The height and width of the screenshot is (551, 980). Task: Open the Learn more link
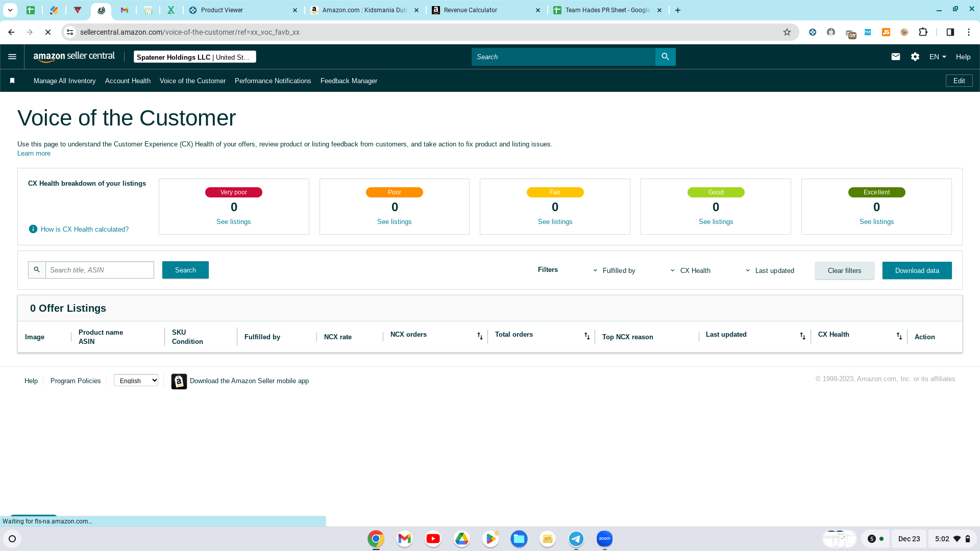click(x=34, y=154)
